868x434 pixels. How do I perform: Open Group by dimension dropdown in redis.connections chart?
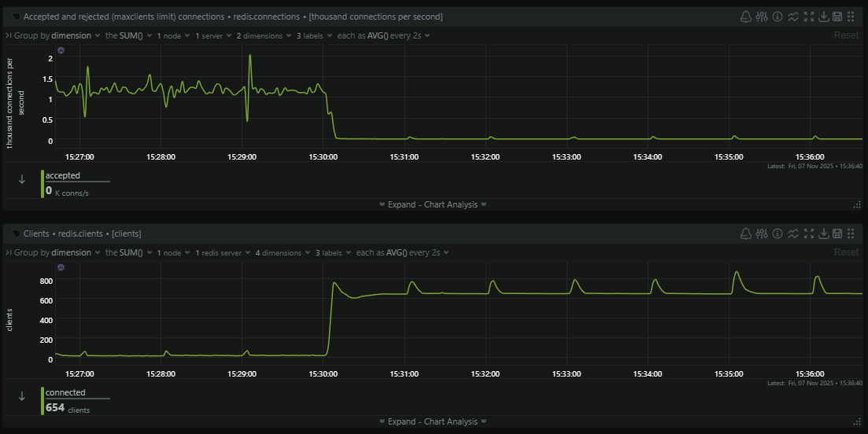pos(57,35)
